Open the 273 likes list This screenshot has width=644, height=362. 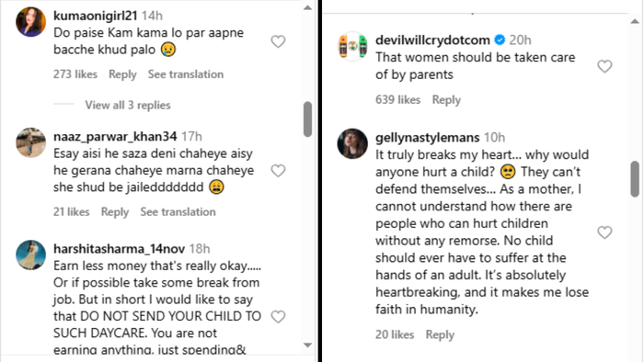75,74
